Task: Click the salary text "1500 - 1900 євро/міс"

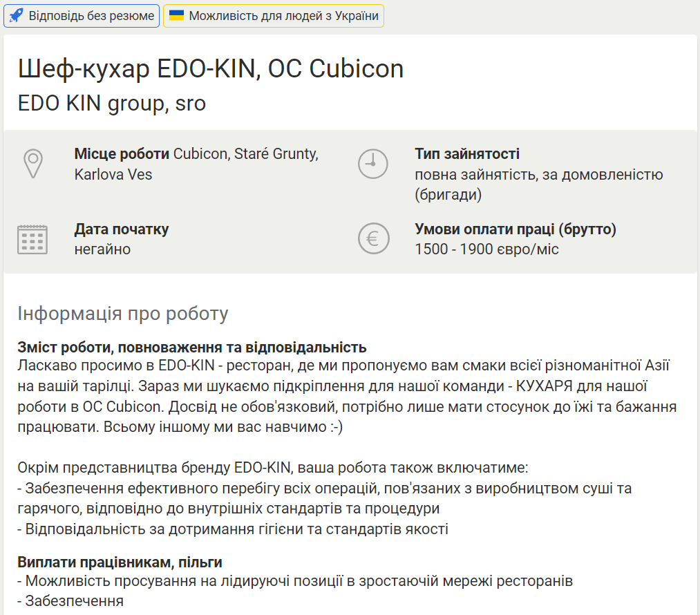Action: (x=486, y=249)
